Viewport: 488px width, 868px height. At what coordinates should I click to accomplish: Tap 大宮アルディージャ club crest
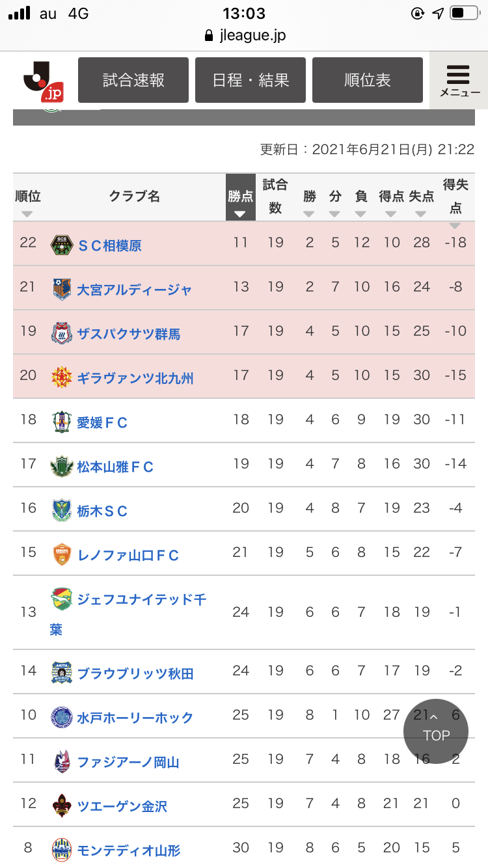pyautogui.click(x=61, y=290)
